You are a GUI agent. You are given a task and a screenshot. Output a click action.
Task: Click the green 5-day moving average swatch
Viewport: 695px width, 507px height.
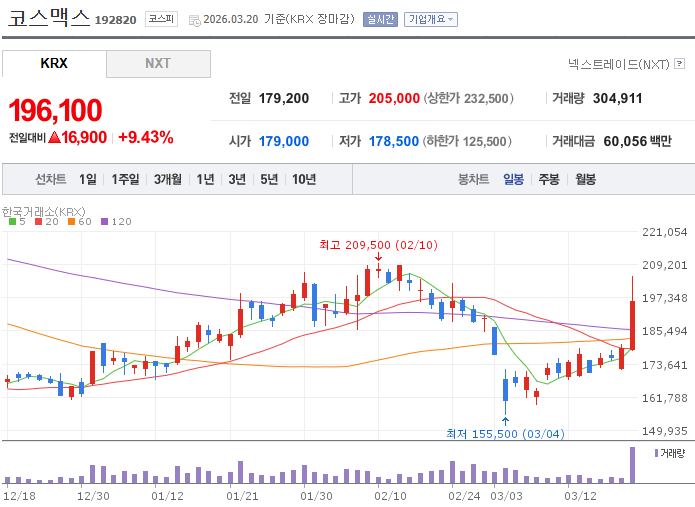click(x=12, y=222)
